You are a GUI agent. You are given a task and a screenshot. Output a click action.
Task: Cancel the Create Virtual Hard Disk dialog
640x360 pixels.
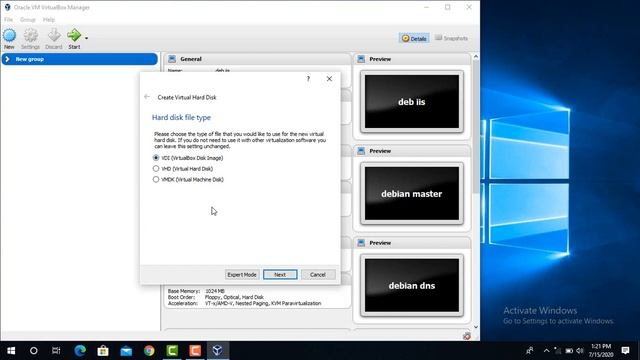[x=318, y=275]
